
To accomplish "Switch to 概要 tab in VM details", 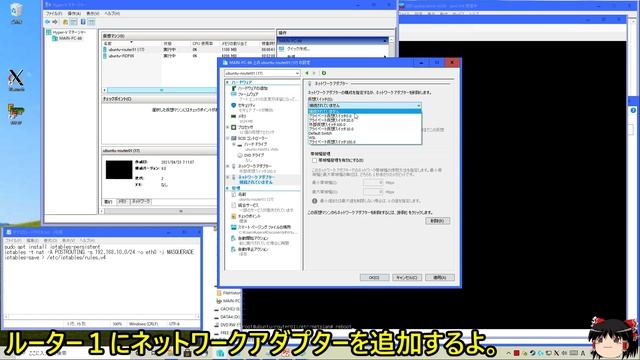I will pos(108,202).
